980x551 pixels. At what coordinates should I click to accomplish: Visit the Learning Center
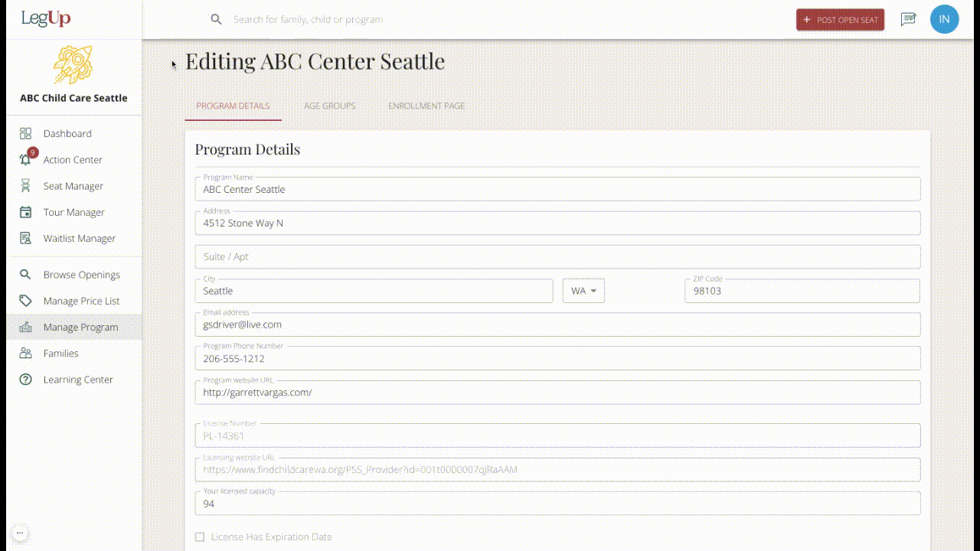pyautogui.click(x=74, y=380)
